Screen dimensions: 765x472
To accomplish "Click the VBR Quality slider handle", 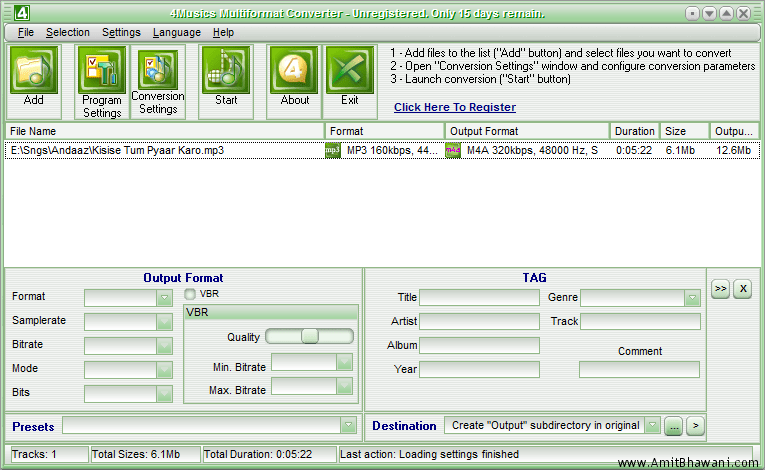I will (x=310, y=336).
